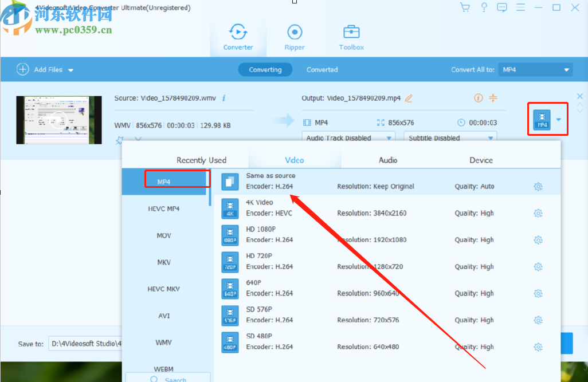Open the Toolbox
Screen dimensions: 588x382
(x=351, y=37)
